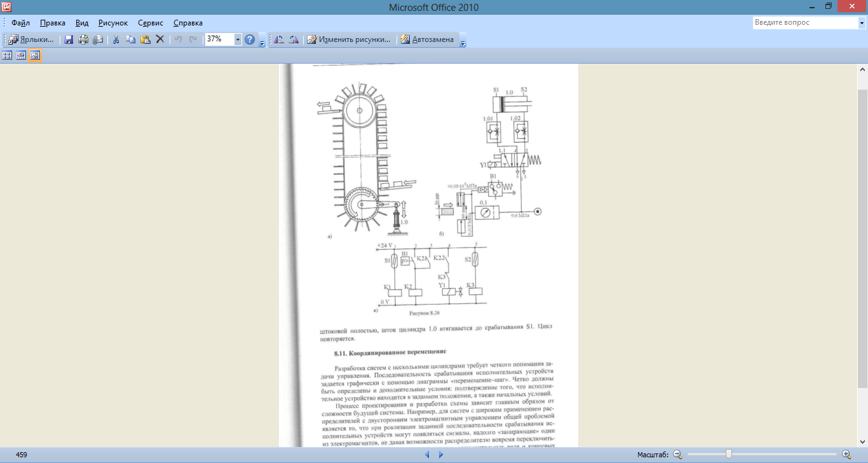Viewport: 868px width, 463px height.
Task: Switch to thumbnail view icon
Action: 7,55
